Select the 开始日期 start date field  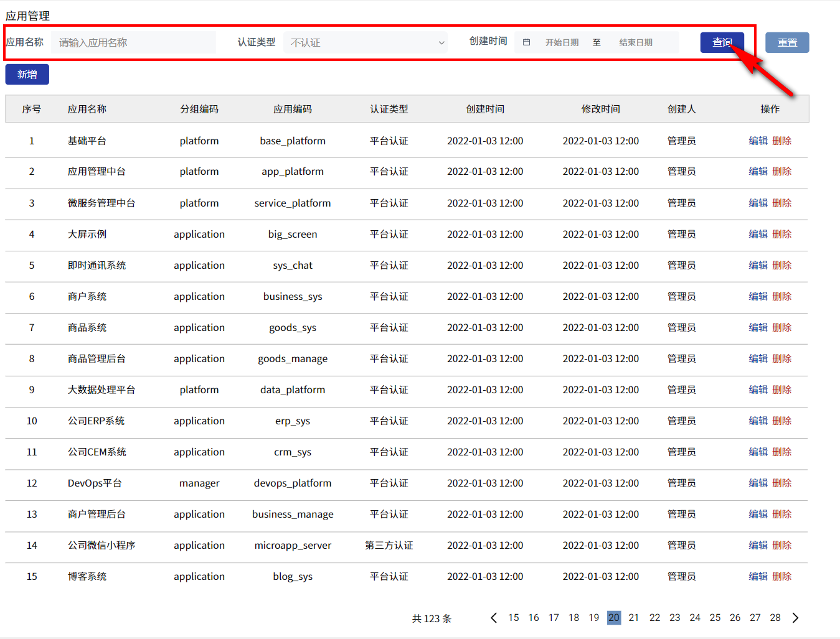click(x=562, y=43)
